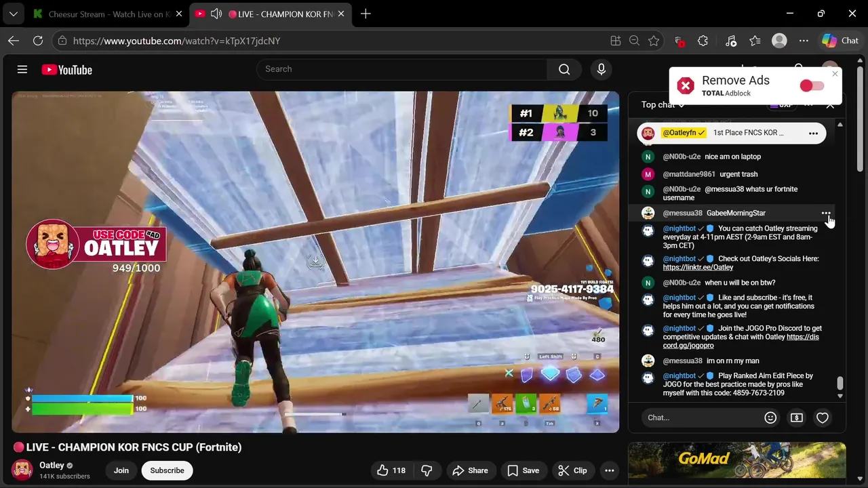Mute the tab via speaker icon
This screenshot has height=488, width=868.
pyautogui.click(x=216, y=14)
